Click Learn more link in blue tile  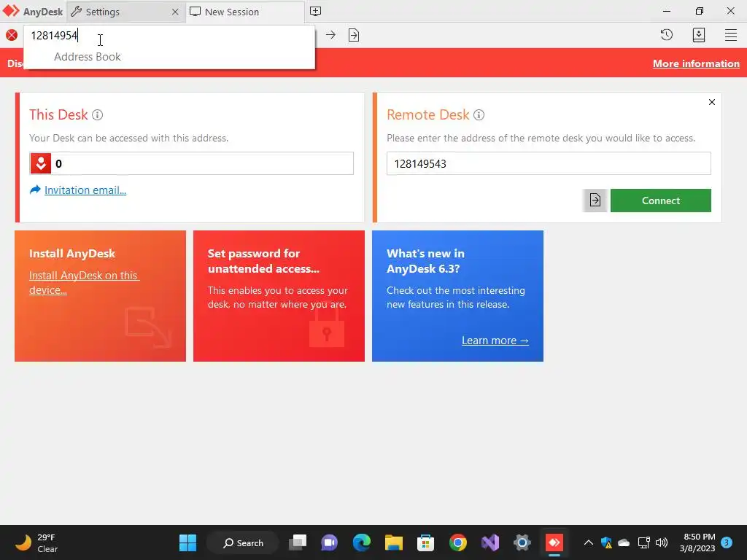tap(495, 341)
